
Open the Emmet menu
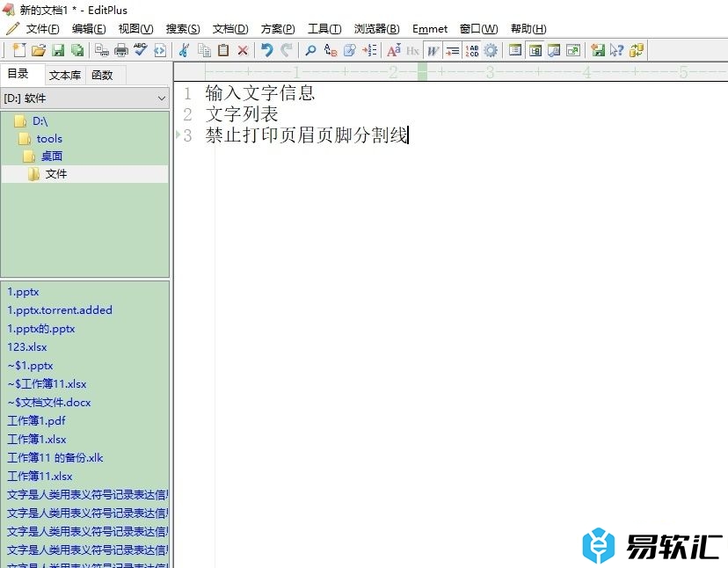pyautogui.click(x=430, y=29)
